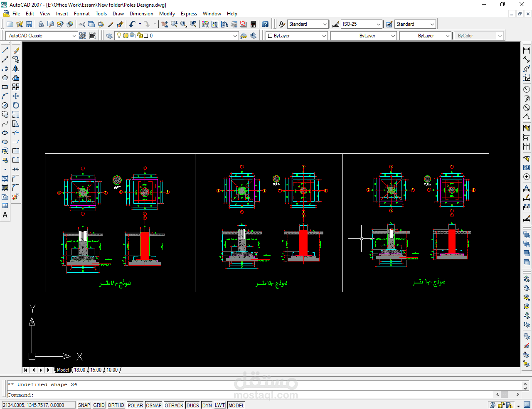Screen dimensions: 532x409
Task: Select the Erase modify tool
Action: 16,50
